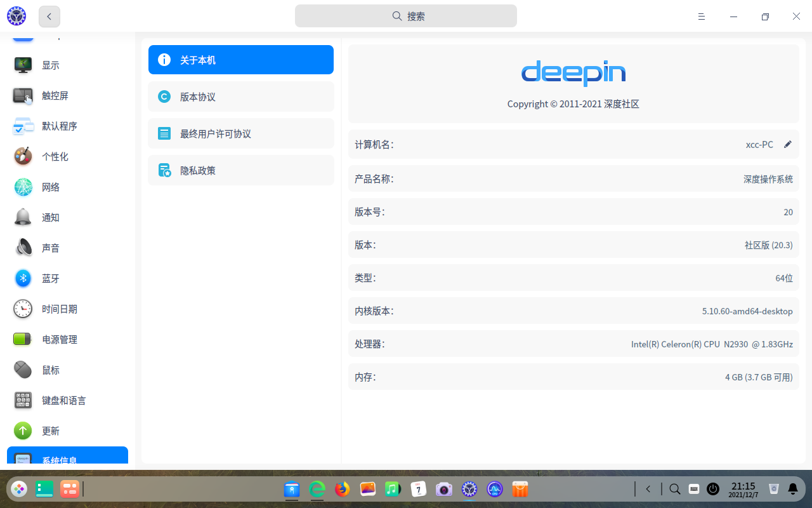View the 最终用户许可协议 license agreement
This screenshot has height=508, width=812.
click(241, 133)
